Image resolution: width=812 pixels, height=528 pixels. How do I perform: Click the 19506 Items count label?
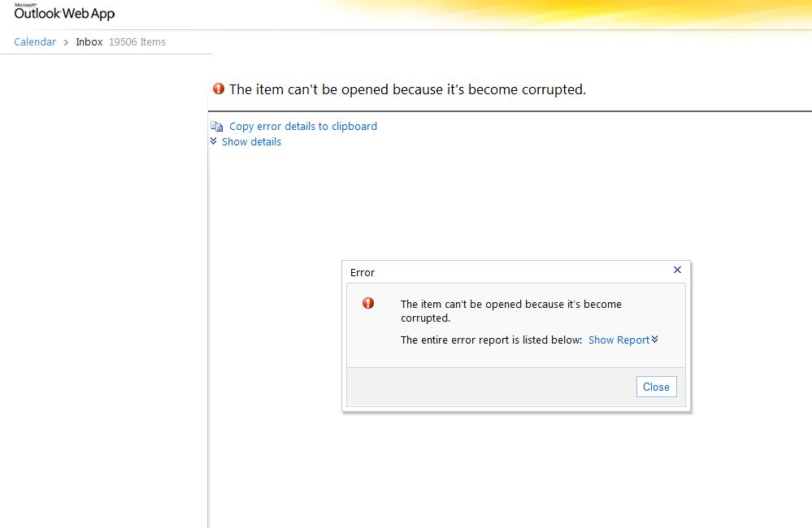[x=137, y=42]
